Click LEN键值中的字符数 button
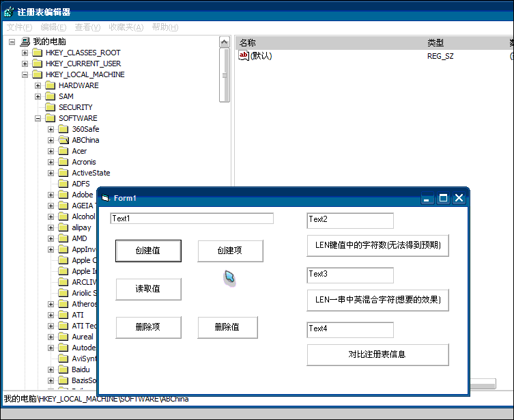Image resolution: width=514 pixels, height=420 pixels. [377, 245]
